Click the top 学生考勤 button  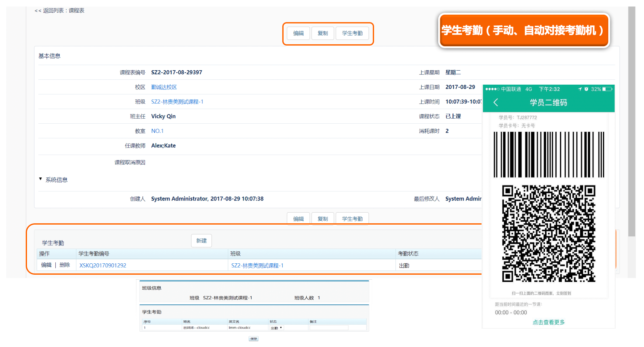click(x=352, y=33)
